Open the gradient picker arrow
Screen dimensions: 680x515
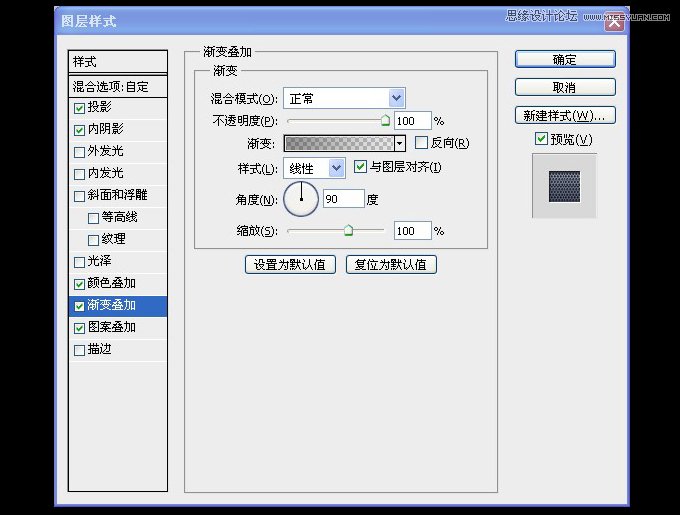pos(400,143)
